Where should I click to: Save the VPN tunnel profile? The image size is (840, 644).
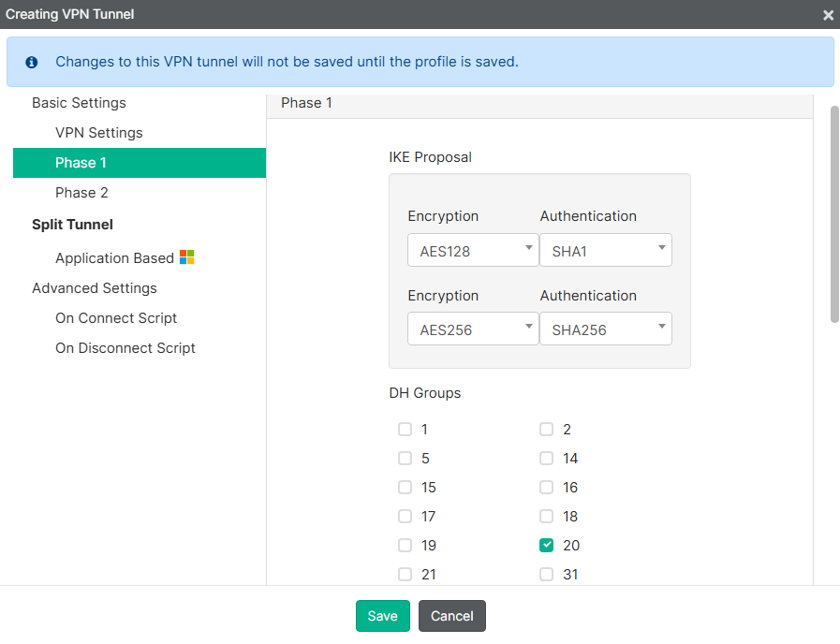(382, 616)
